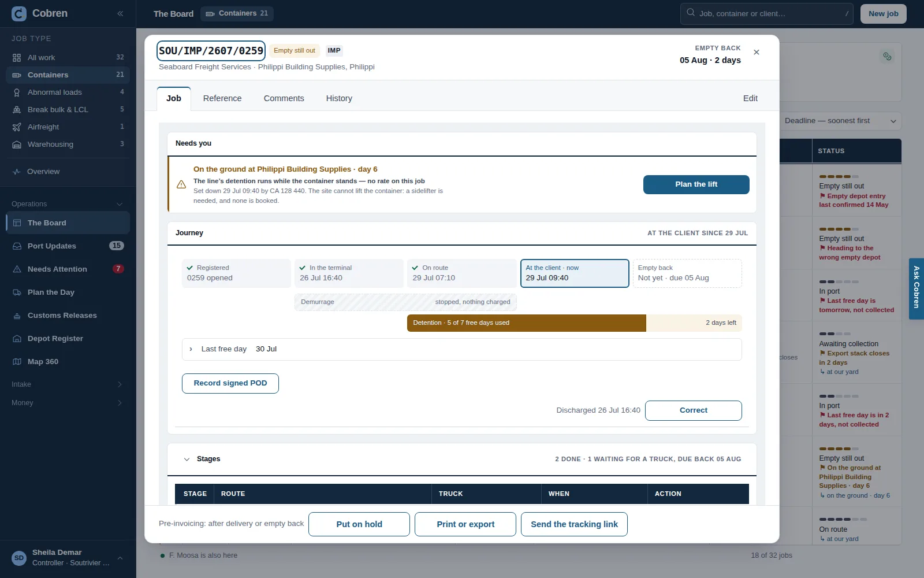Switch to the Reference tab
This screenshot has height=578, width=924.
click(222, 98)
